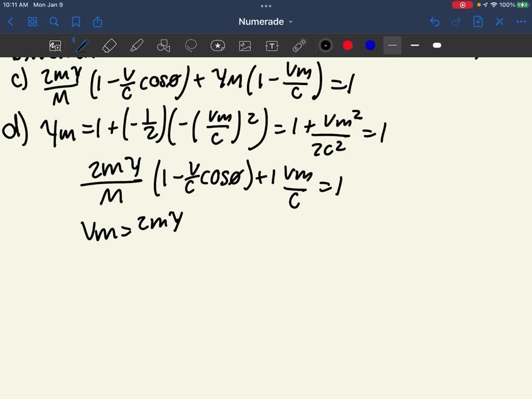Choose the thickest pen stroke width

[437, 46]
